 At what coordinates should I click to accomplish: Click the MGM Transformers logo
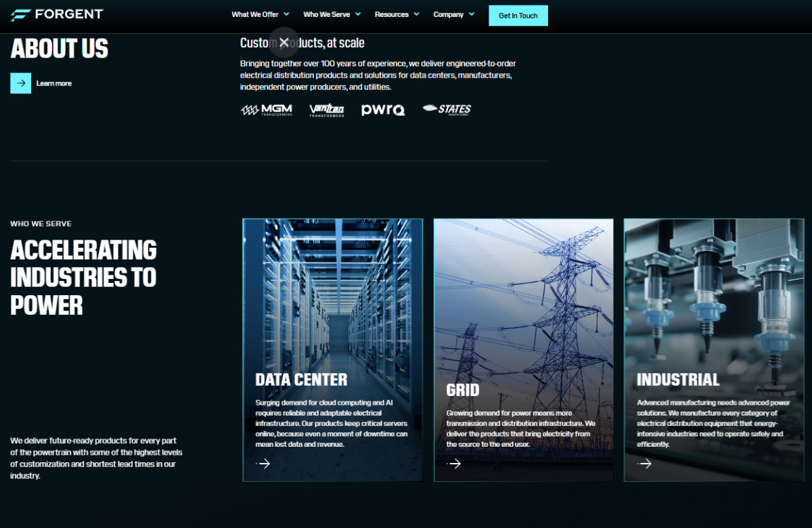coord(267,110)
